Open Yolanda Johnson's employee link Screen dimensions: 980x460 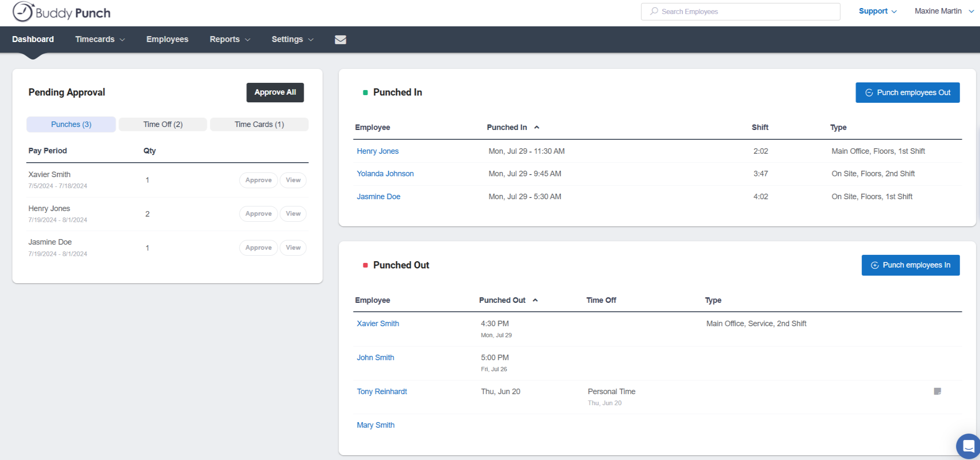[385, 174]
